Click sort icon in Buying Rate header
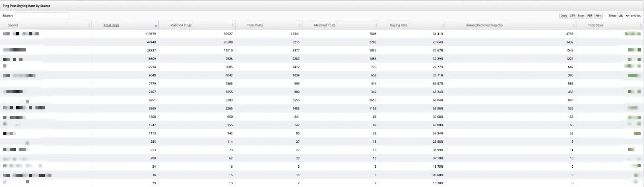 pos(444,25)
